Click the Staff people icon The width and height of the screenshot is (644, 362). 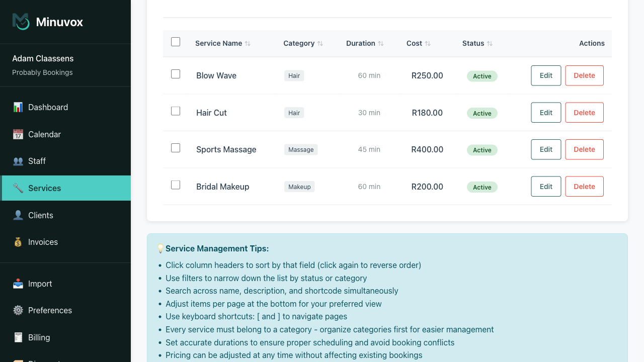(19, 161)
